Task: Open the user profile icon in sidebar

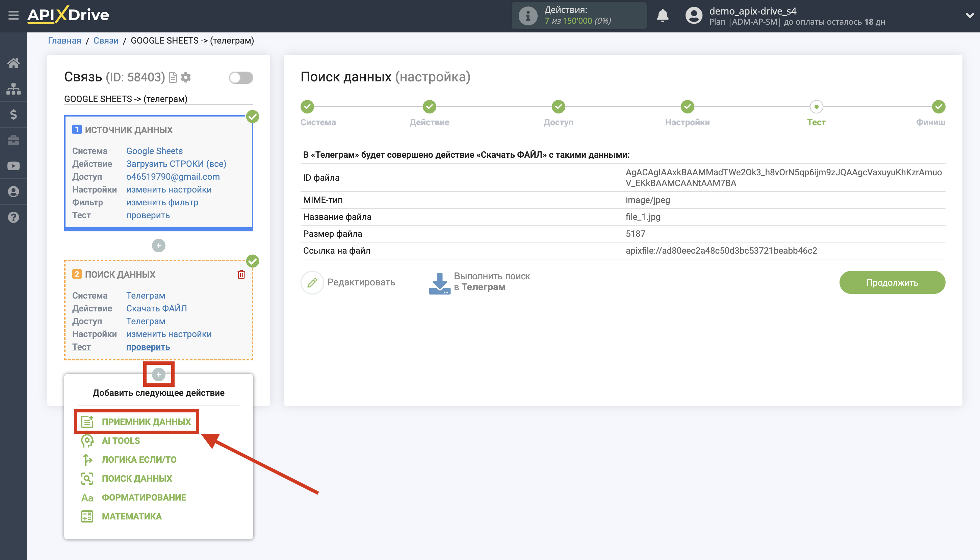Action: pyautogui.click(x=14, y=191)
